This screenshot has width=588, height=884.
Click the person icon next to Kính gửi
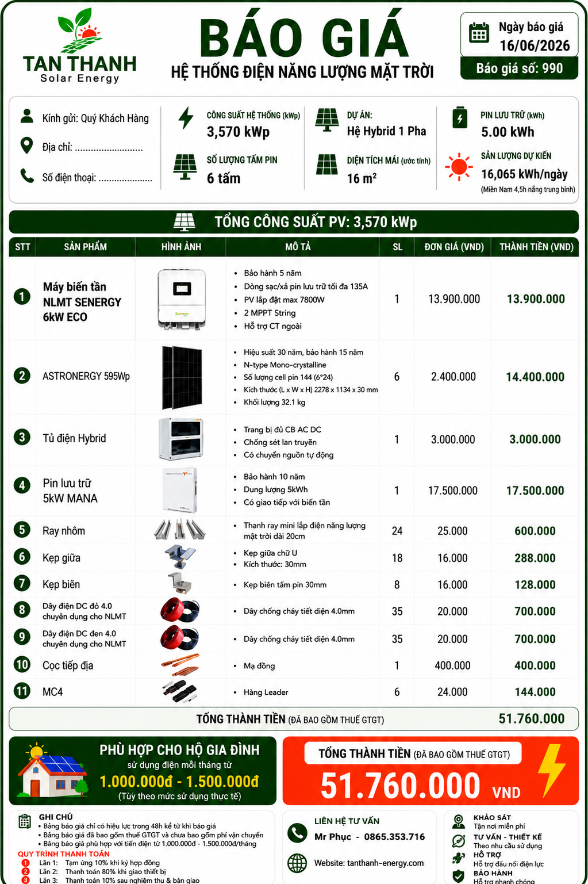[26, 116]
